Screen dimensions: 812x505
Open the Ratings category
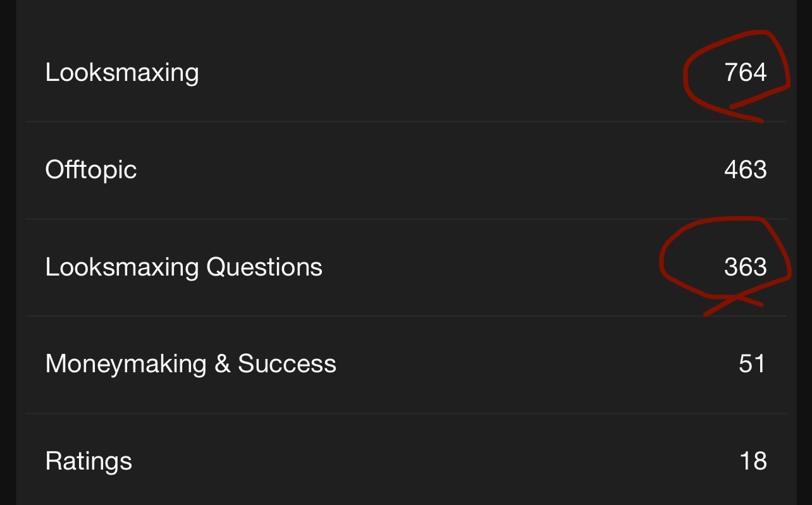pyautogui.click(x=89, y=461)
